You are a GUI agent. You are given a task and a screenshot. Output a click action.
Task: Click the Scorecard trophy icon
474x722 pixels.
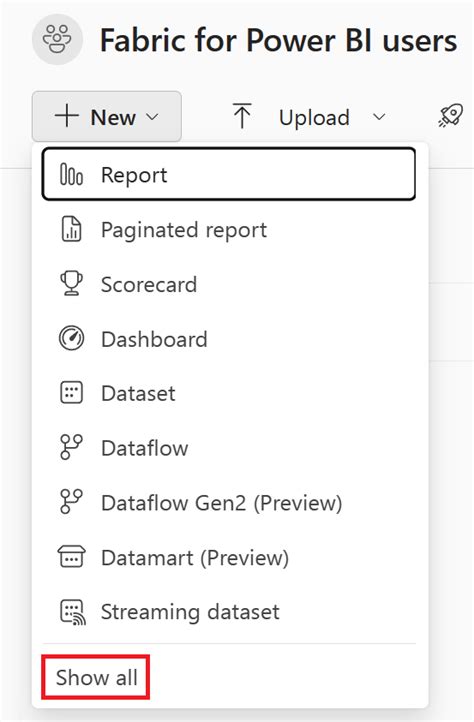(71, 283)
